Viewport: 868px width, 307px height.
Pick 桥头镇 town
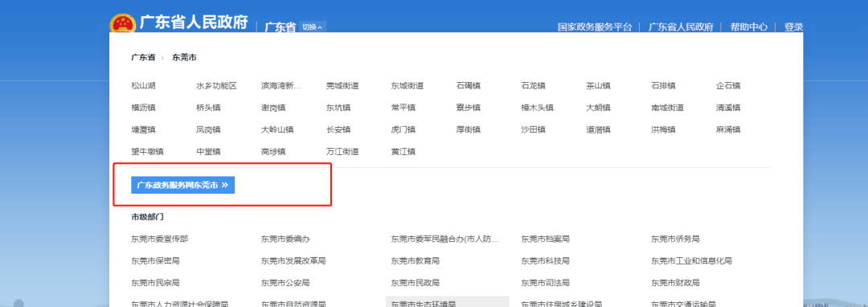(x=208, y=108)
